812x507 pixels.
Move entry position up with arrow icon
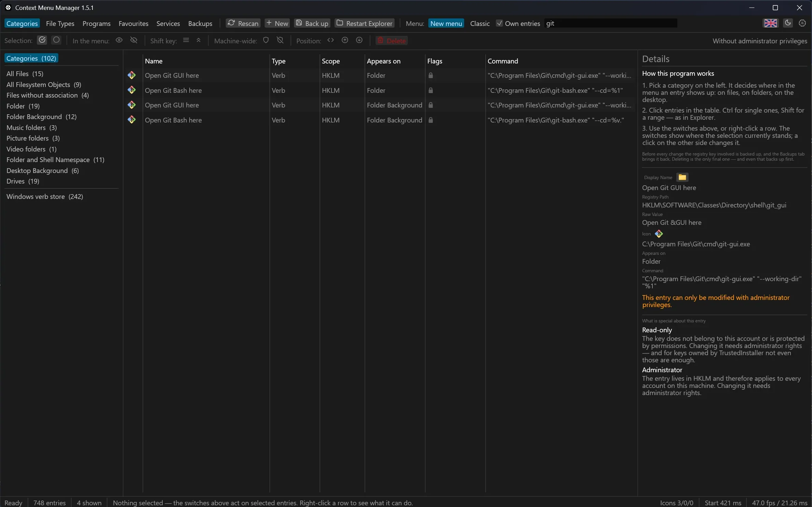point(345,40)
